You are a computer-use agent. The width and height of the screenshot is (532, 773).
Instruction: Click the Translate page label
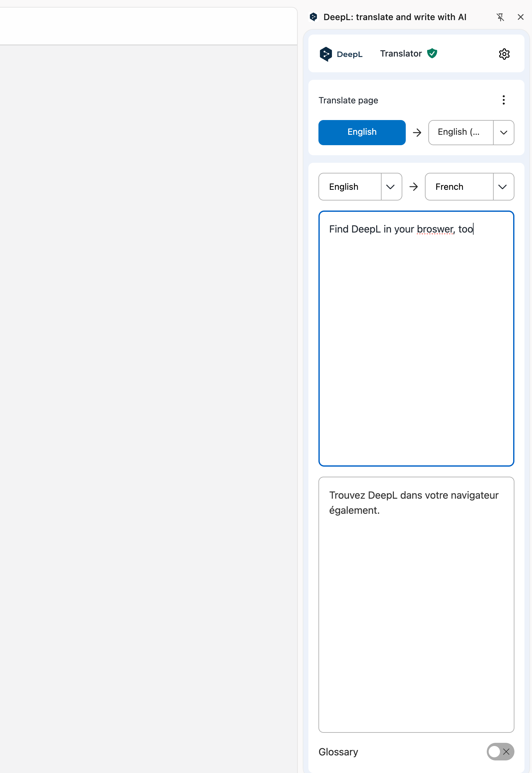click(348, 100)
